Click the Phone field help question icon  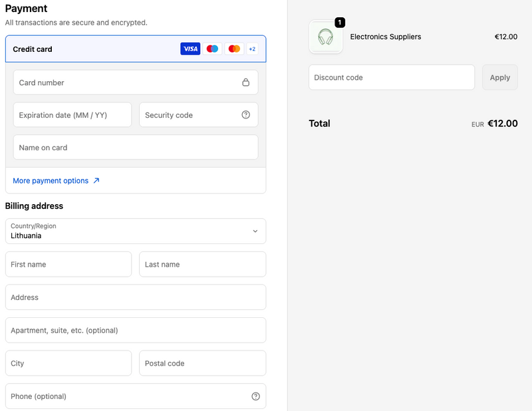[x=255, y=396]
